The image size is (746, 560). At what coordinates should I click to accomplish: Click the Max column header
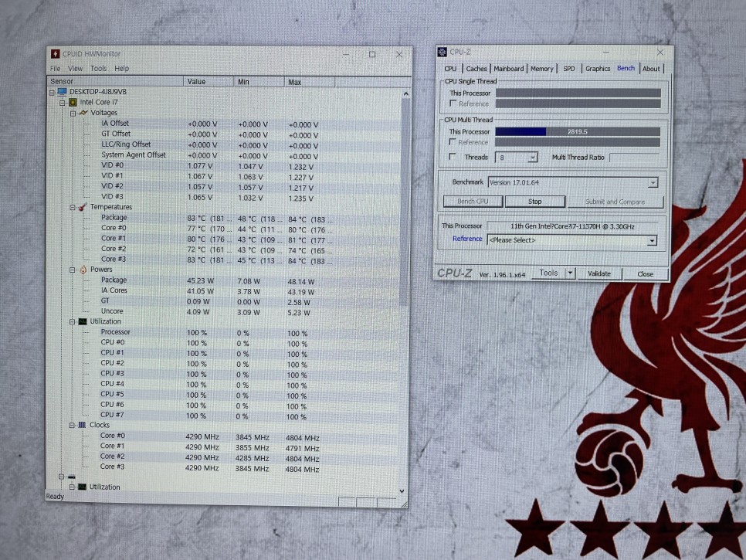pyautogui.click(x=310, y=83)
